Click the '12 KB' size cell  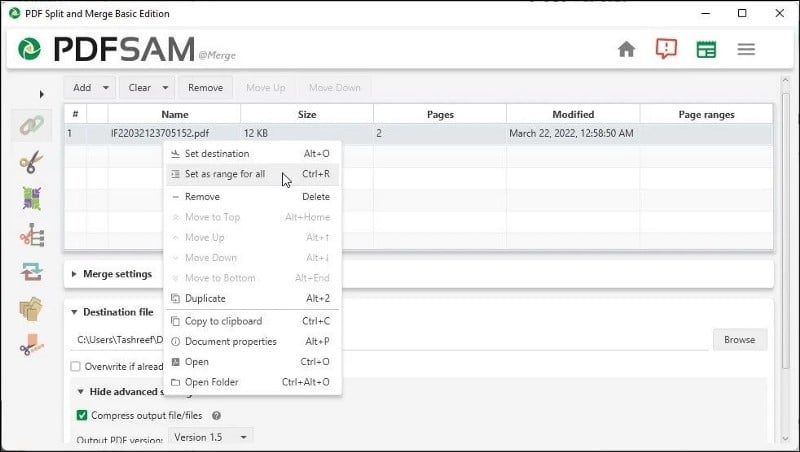click(307, 134)
